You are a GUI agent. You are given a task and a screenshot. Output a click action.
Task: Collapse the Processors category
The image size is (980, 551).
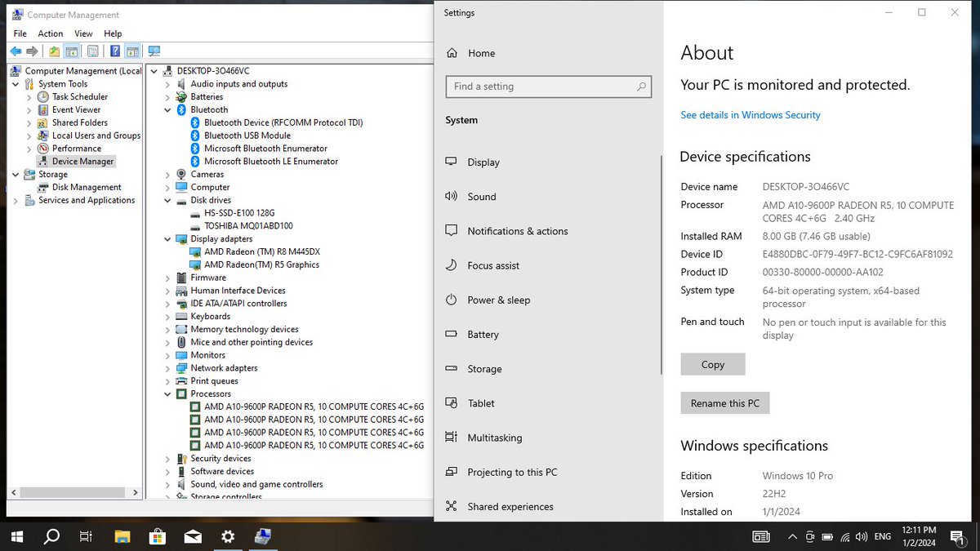[x=167, y=394]
